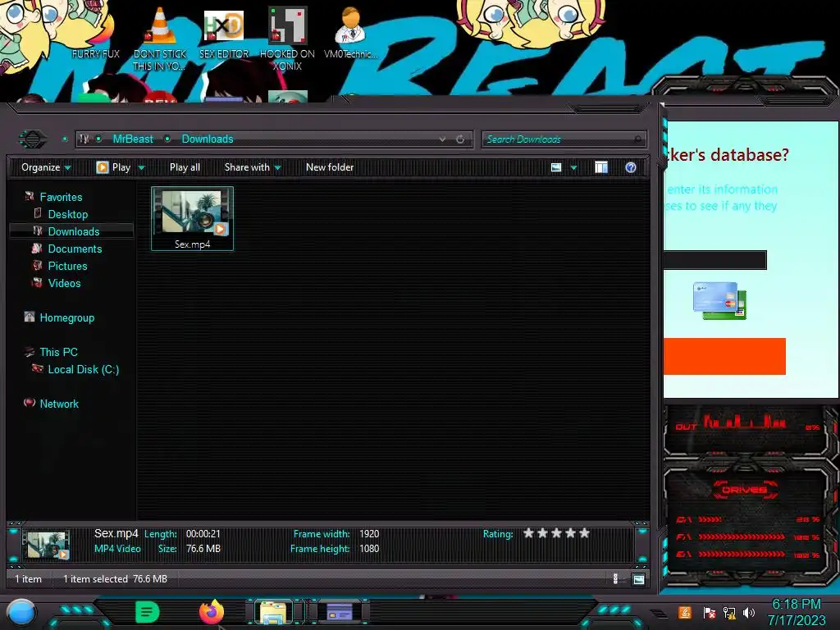Click the Java update tray icon
The width and height of the screenshot is (840, 630).
click(685, 612)
